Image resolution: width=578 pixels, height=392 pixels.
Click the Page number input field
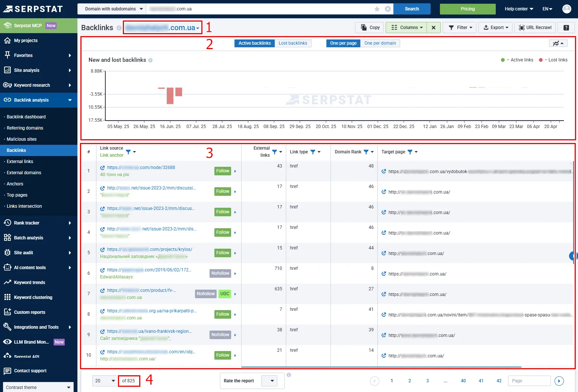point(529,381)
